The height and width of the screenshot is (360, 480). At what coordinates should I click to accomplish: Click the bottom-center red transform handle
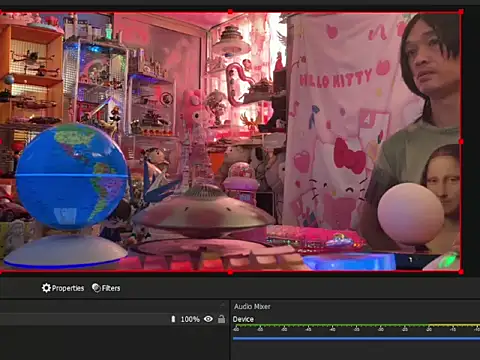tap(230, 272)
